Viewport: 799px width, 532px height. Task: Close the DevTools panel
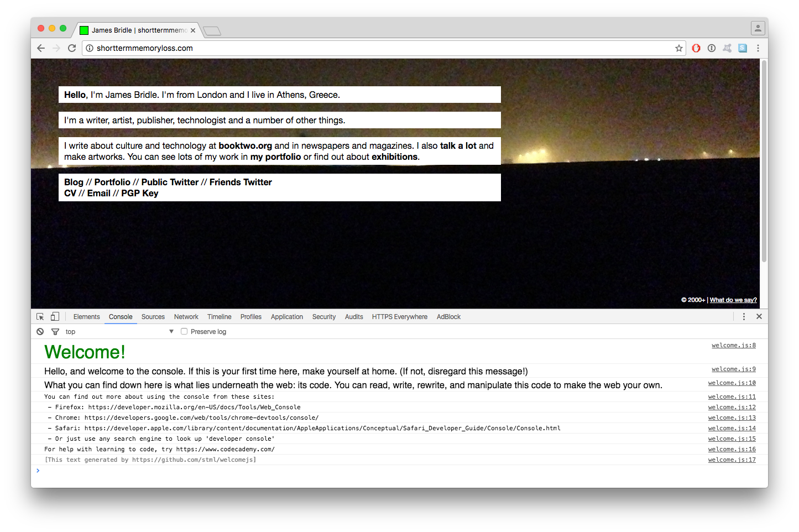(759, 316)
